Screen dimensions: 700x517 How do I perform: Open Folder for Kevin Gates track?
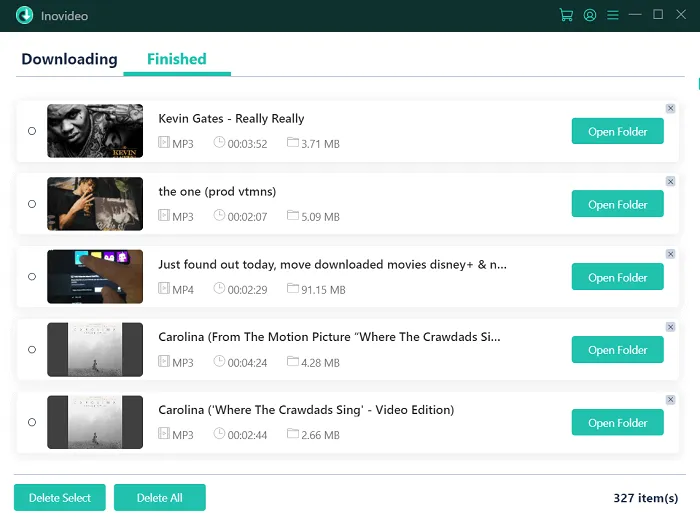(x=617, y=132)
